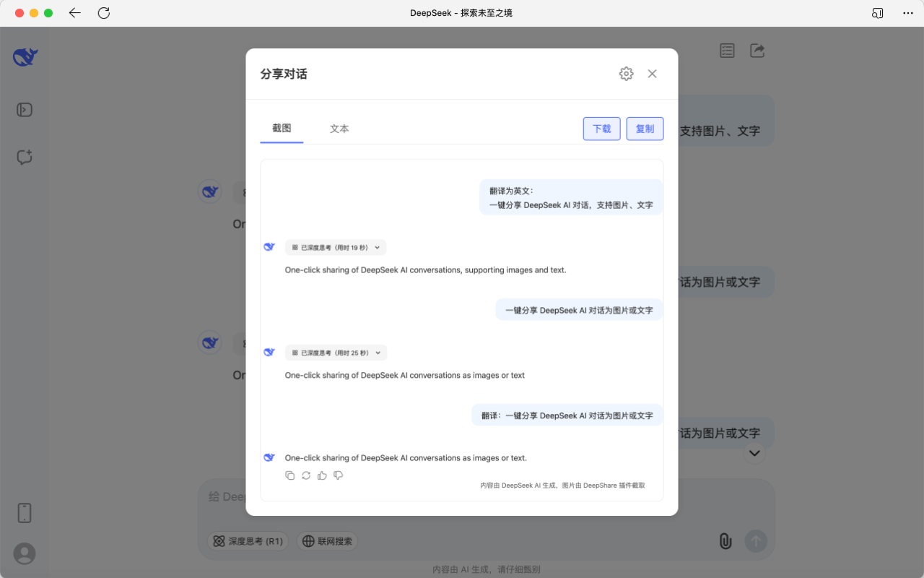Open the mobile app phone icon
The image size is (924, 578).
(x=25, y=513)
